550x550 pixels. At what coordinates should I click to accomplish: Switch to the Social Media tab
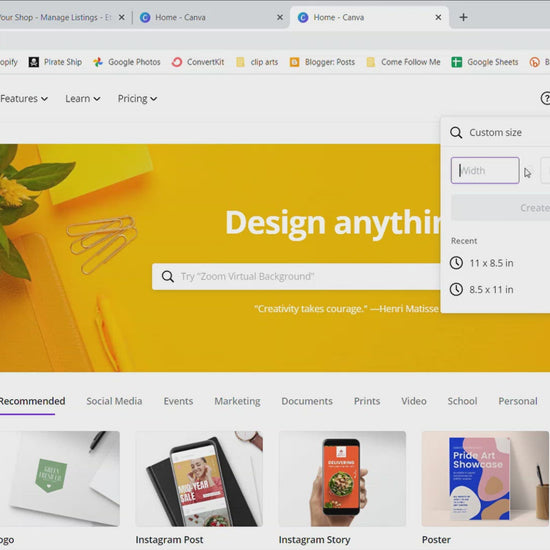coord(114,401)
